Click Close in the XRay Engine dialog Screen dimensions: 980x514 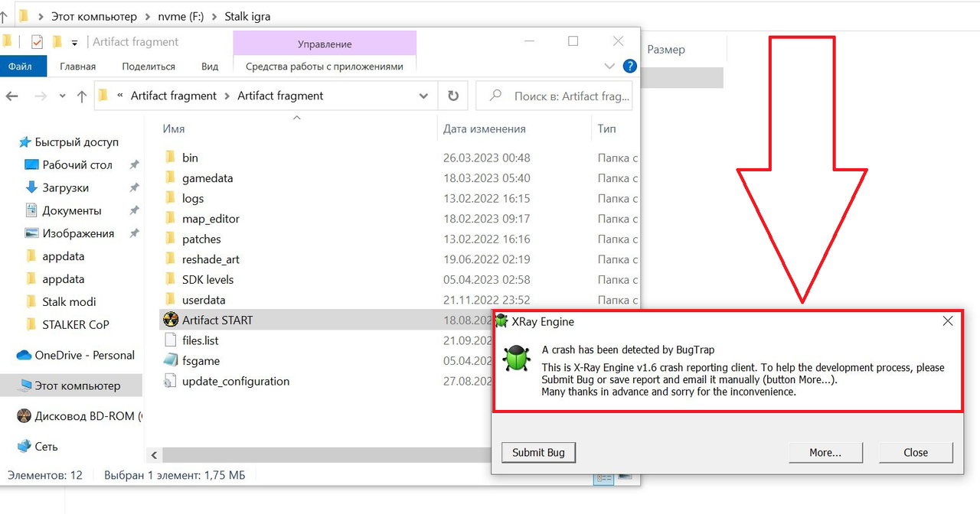pos(916,452)
